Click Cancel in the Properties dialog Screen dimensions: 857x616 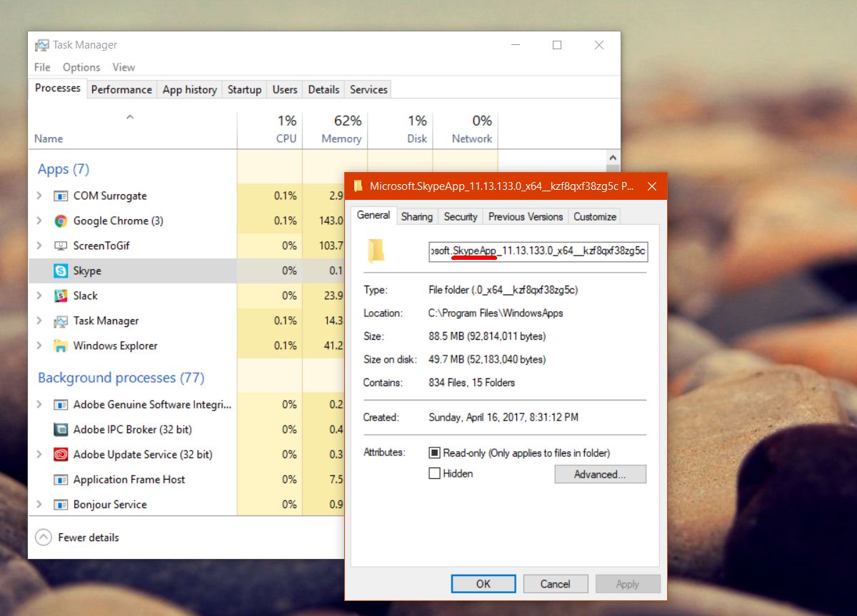(x=556, y=584)
